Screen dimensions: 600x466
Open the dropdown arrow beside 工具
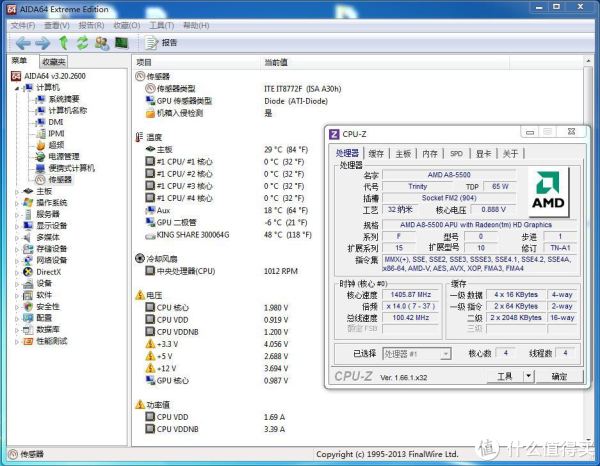[528, 376]
